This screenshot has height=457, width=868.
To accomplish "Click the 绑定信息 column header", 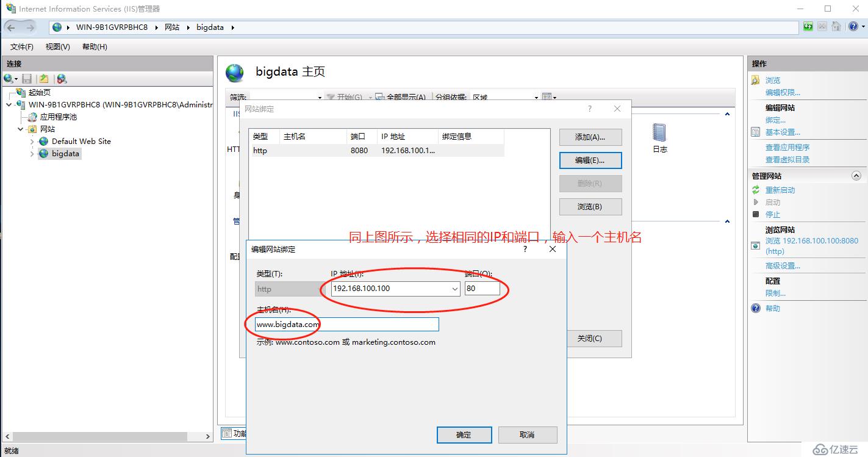I will [471, 136].
